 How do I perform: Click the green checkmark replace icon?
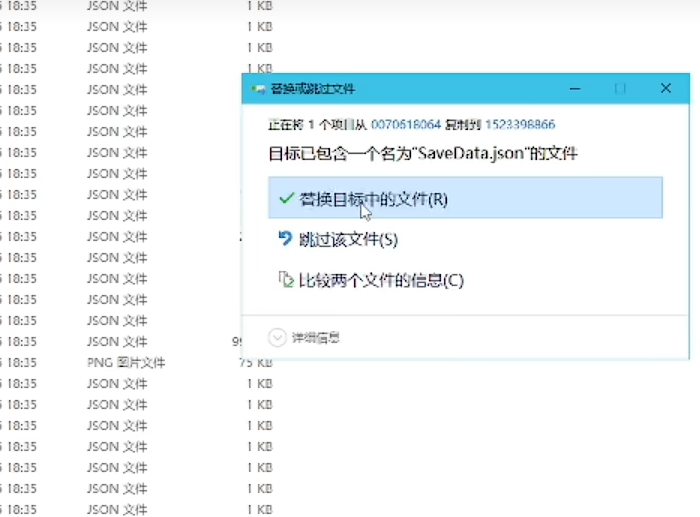tap(285, 198)
